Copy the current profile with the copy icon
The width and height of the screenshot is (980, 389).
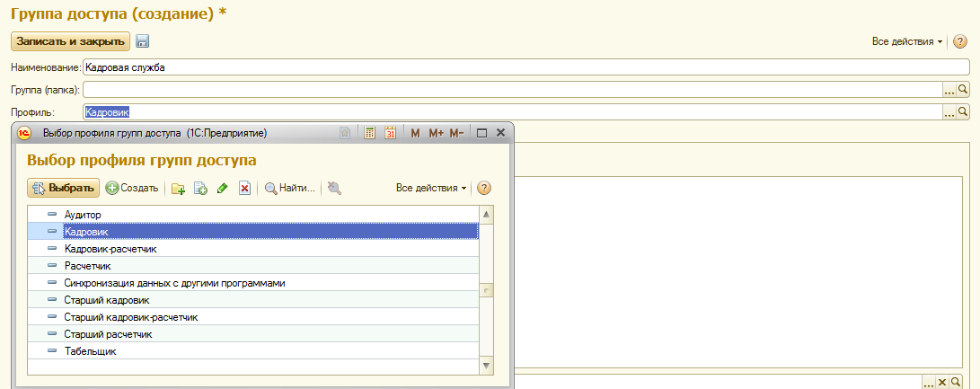click(200, 189)
